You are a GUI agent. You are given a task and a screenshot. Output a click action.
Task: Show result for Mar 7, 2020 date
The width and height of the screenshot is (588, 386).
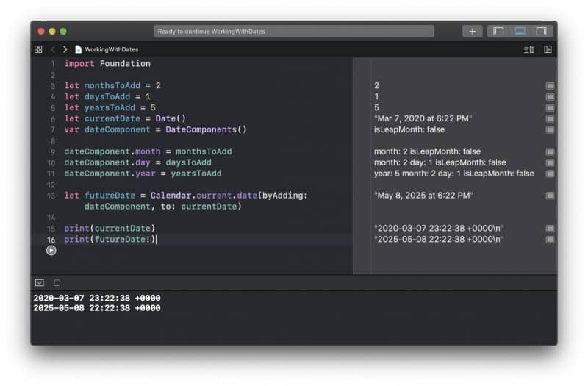(x=550, y=118)
